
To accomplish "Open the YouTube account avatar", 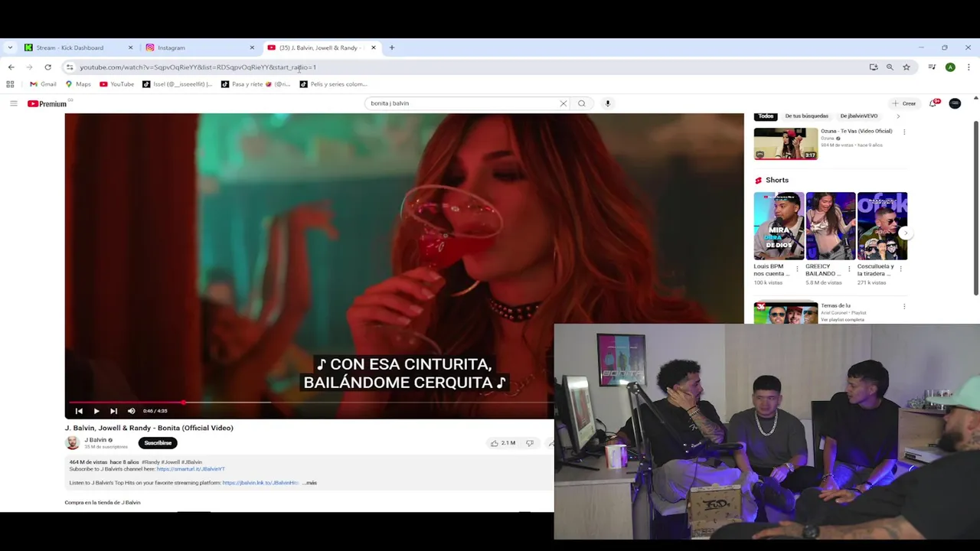I will pos(955,103).
